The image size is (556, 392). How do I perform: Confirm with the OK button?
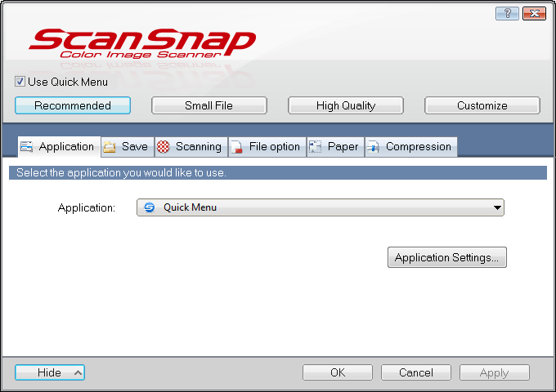click(338, 372)
